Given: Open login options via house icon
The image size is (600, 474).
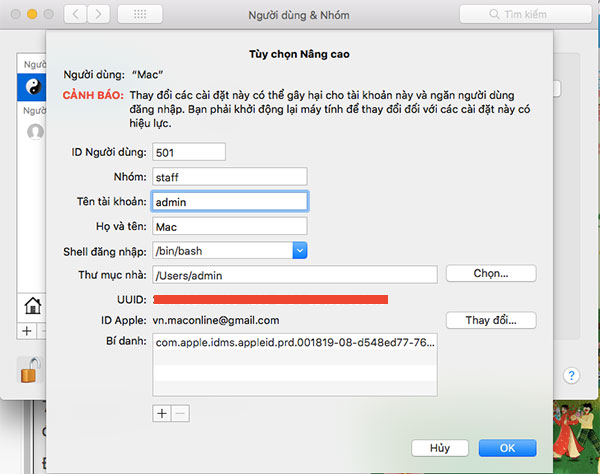Looking at the screenshot, I should click(x=32, y=306).
